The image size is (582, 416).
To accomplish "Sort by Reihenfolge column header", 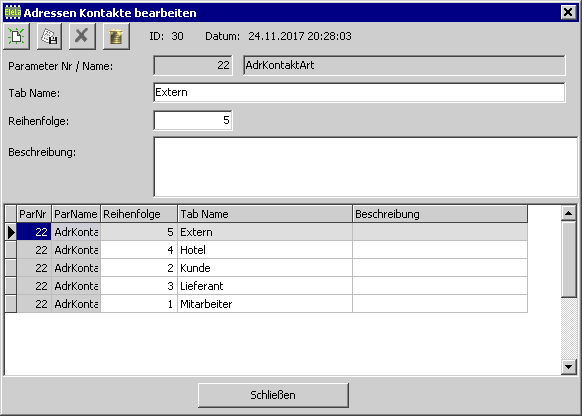I will click(139, 214).
